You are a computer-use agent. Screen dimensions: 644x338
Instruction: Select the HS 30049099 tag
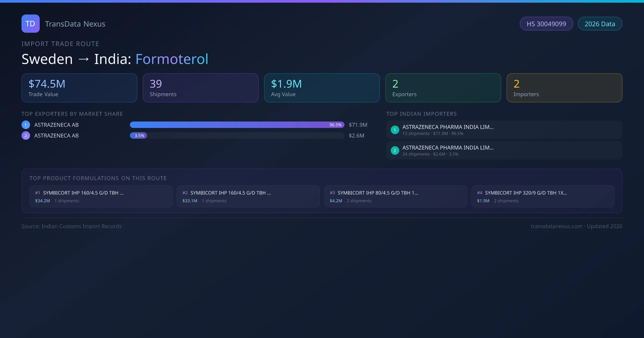coord(546,24)
